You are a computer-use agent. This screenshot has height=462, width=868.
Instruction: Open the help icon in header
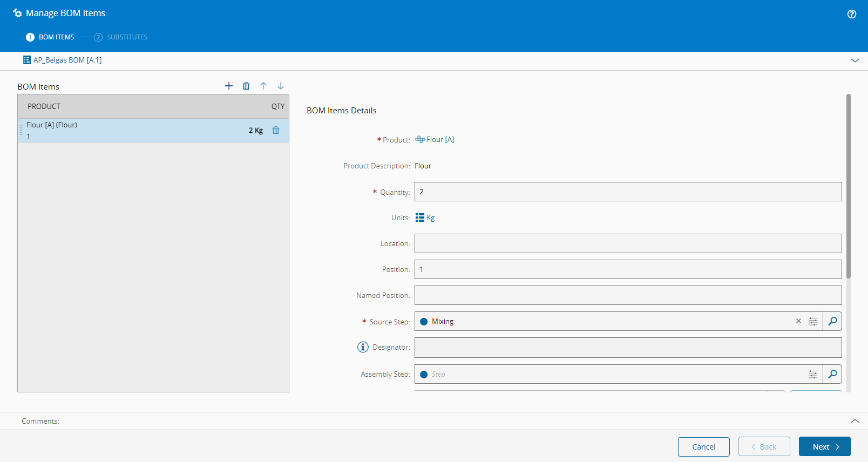852,14
